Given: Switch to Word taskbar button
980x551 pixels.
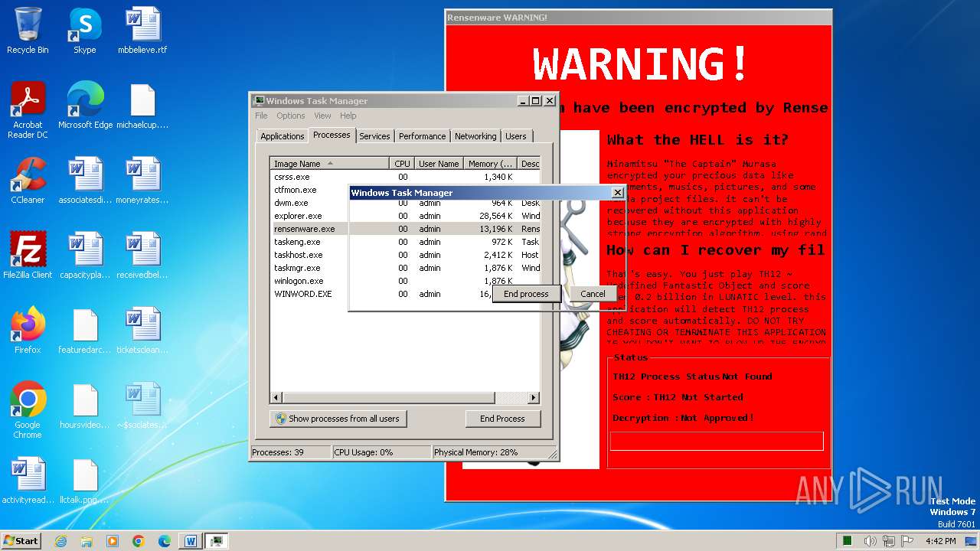Looking at the screenshot, I should [191, 541].
